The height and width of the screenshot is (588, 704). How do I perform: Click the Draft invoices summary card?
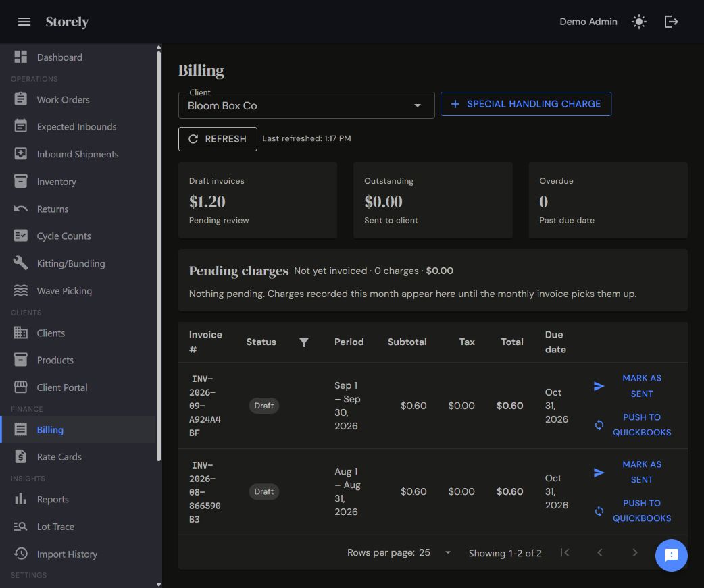coord(257,200)
